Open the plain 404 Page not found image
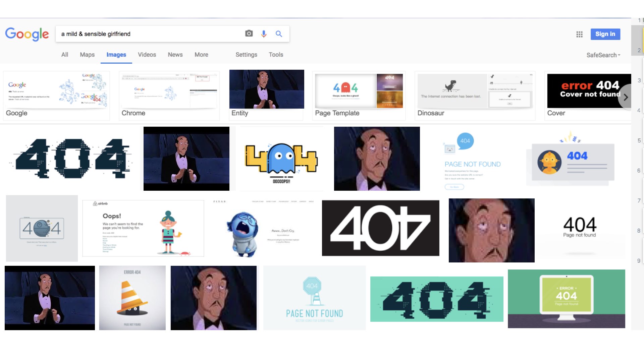 pos(580,228)
